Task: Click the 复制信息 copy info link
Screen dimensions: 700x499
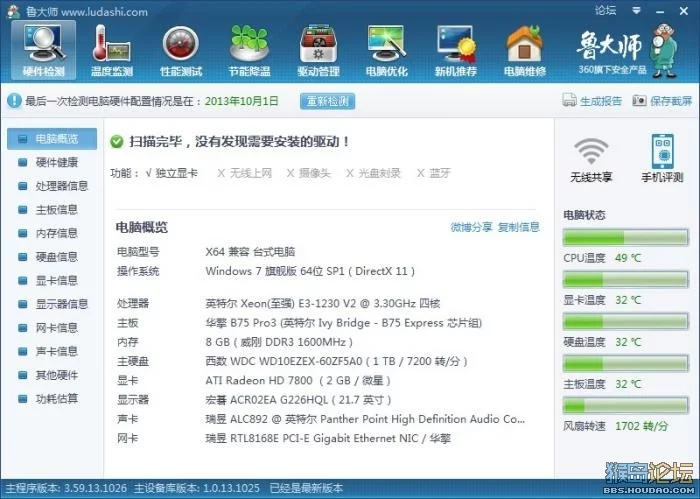Action: (x=519, y=227)
